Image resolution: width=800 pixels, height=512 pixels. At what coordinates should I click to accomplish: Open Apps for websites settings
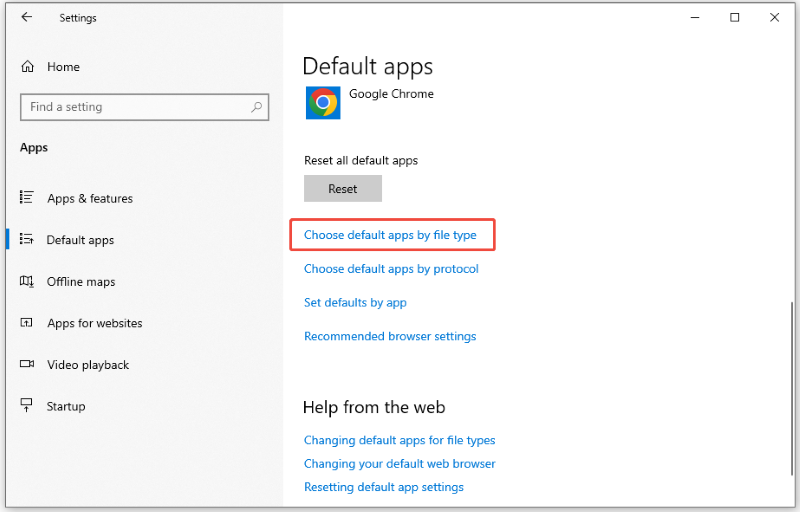coord(94,323)
